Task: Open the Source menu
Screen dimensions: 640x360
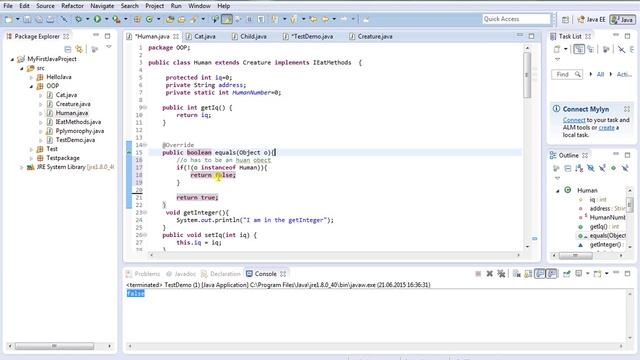Action: [x=45, y=6]
